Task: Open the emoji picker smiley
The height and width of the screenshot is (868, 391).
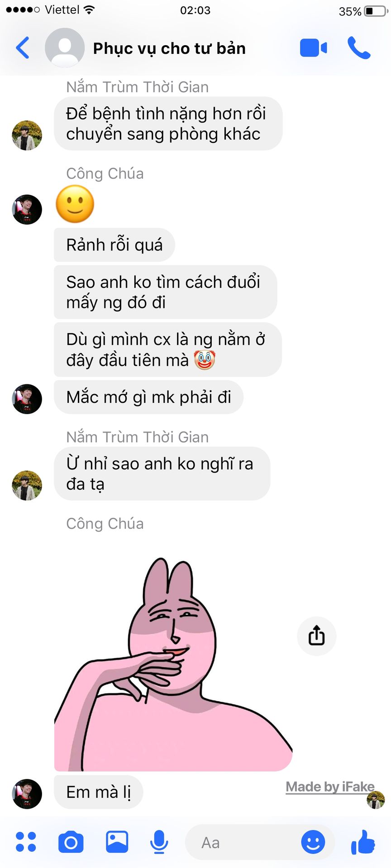Action: point(313,842)
